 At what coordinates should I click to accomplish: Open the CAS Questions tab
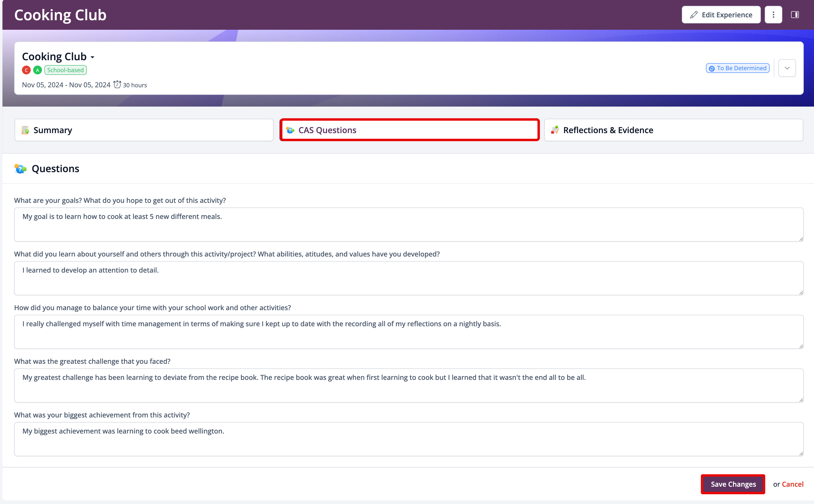click(x=409, y=130)
